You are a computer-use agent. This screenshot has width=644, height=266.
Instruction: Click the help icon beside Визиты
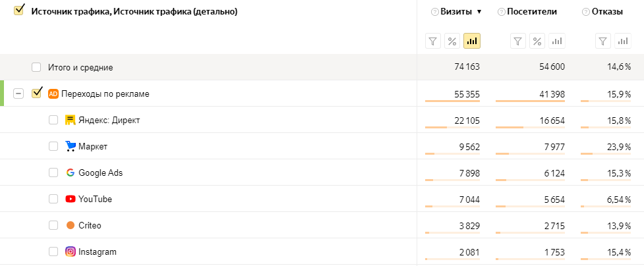click(434, 12)
